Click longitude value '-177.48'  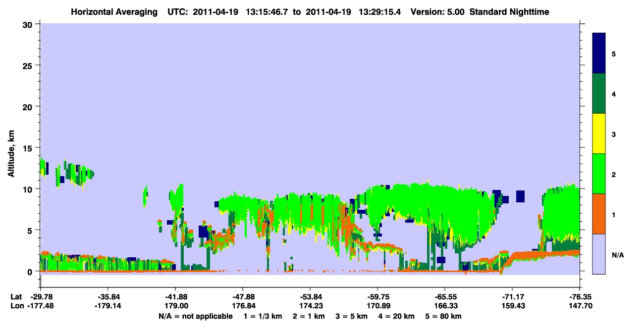tap(40, 306)
